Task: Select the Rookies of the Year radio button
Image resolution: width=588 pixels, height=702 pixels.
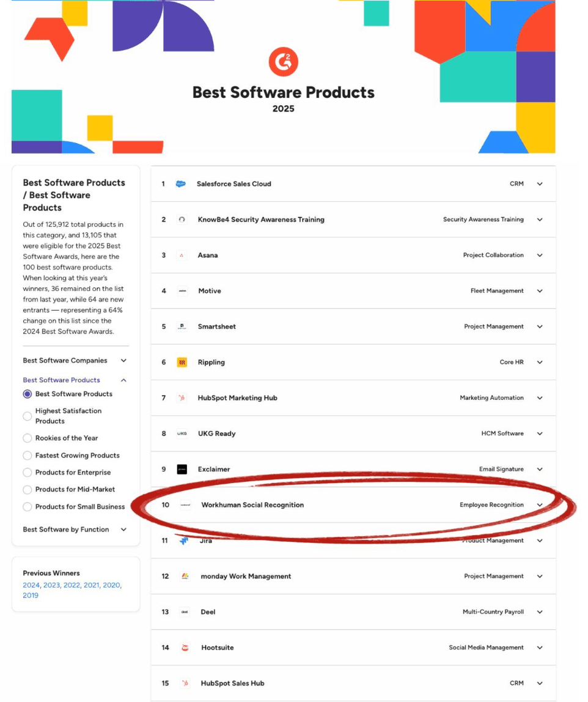Action: coord(26,438)
